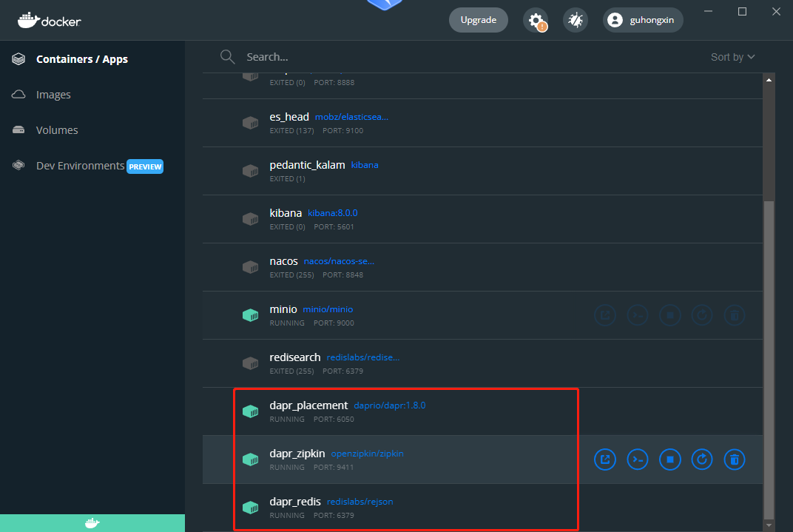Open dapr_zipkin in browser
The image size is (793, 532).
(605, 459)
